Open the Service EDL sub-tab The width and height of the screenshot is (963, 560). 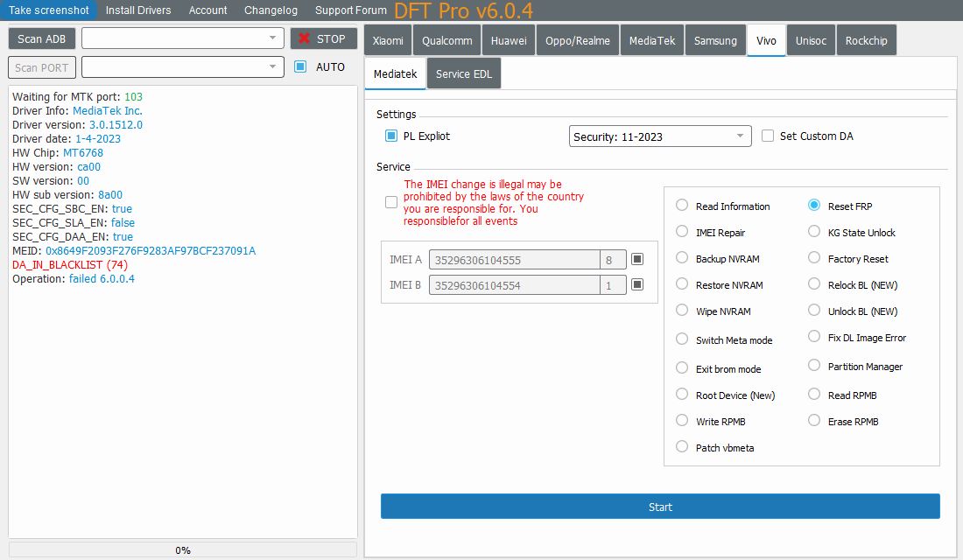(x=464, y=73)
